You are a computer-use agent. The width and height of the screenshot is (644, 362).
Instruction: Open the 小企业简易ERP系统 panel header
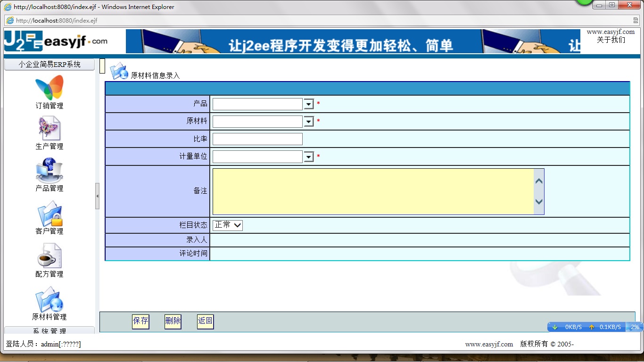pos(50,65)
